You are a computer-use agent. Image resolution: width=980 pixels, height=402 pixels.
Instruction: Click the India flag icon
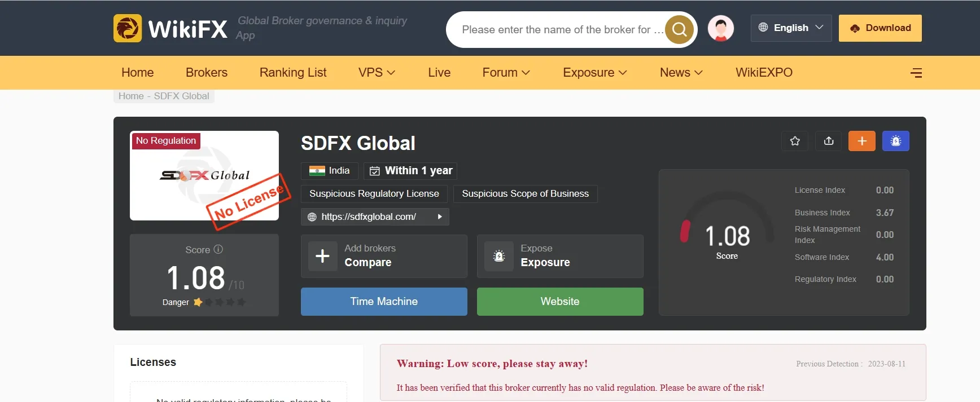317,170
